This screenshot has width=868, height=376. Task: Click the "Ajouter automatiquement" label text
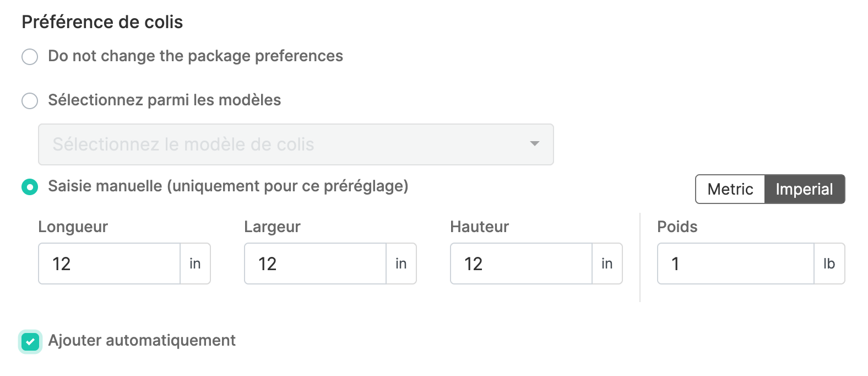[142, 341]
